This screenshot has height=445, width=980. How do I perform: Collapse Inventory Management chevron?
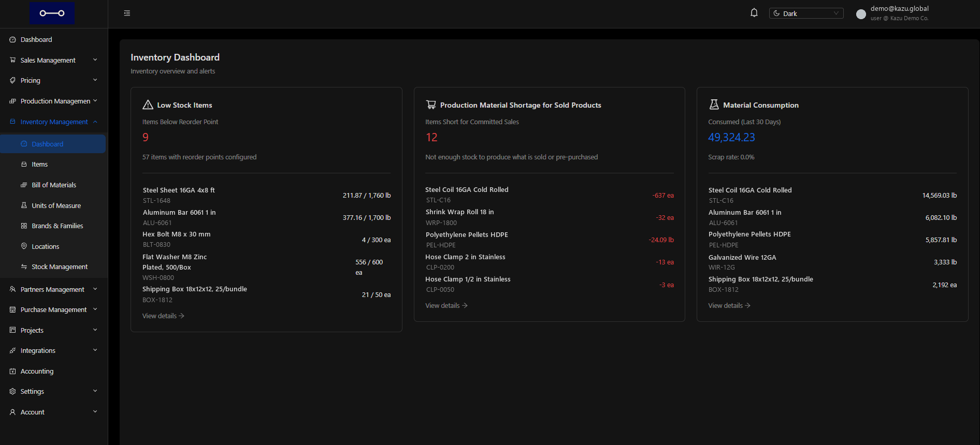coord(95,122)
